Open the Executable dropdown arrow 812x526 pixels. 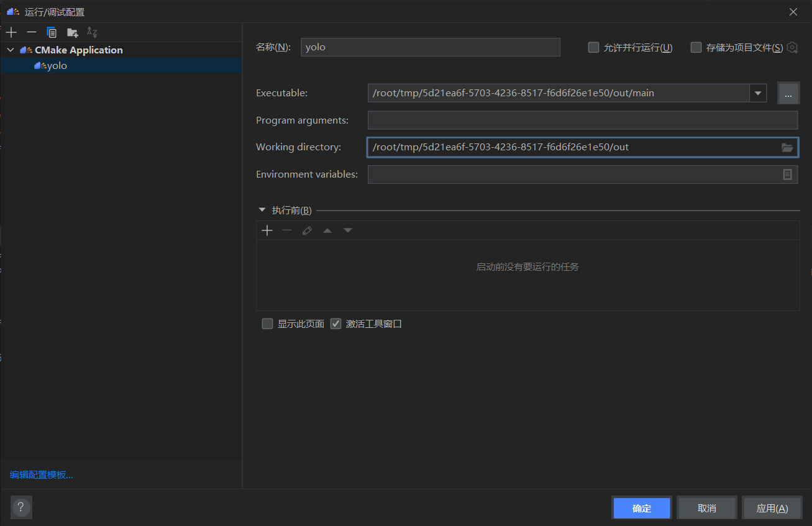coord(758,93)
